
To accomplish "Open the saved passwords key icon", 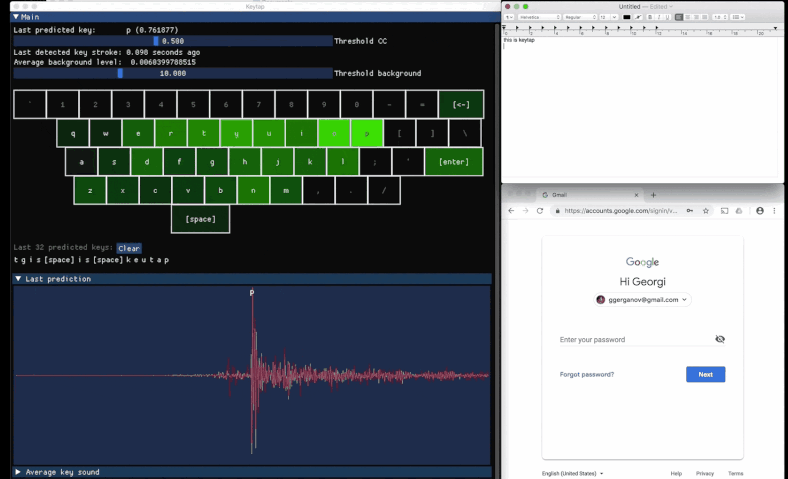I will [690, 211].
